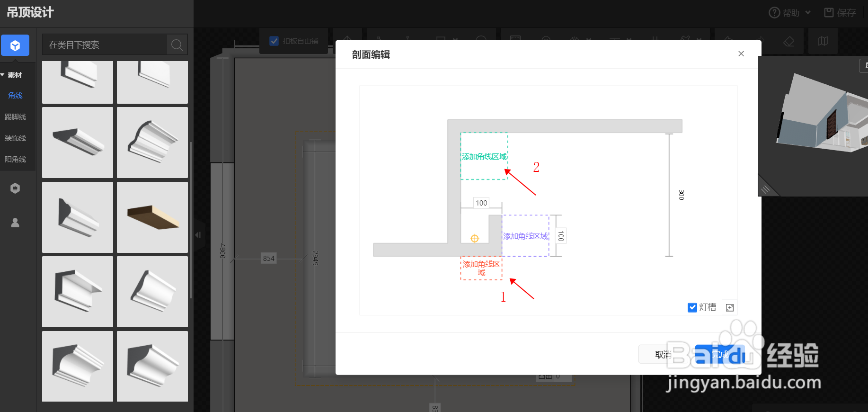Screen dimensions: 868x412
Task: Open the crown brand-library sidebar icon
Action: [x=15, y=188]
